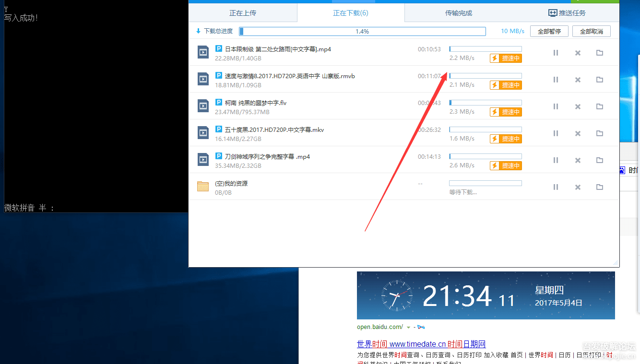This screenshot has height=364, width=640.
Task: Cancel the 速度与激情8 .rmvb download
Action: (x=578, y=80)
